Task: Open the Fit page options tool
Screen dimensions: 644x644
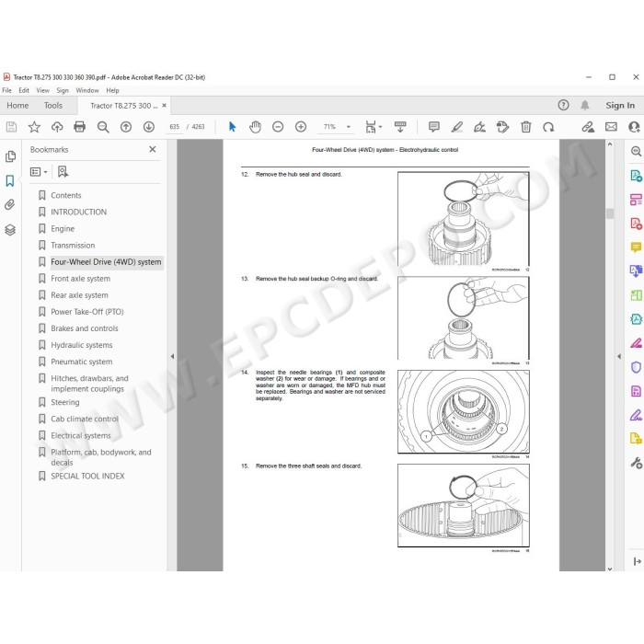Action: click(x=373, y=127)
